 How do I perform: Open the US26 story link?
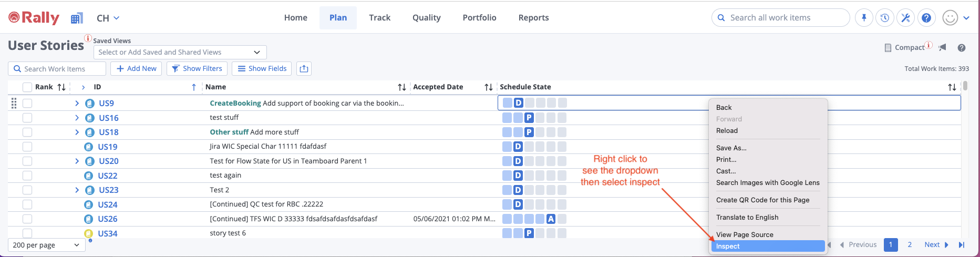point(108,219)
